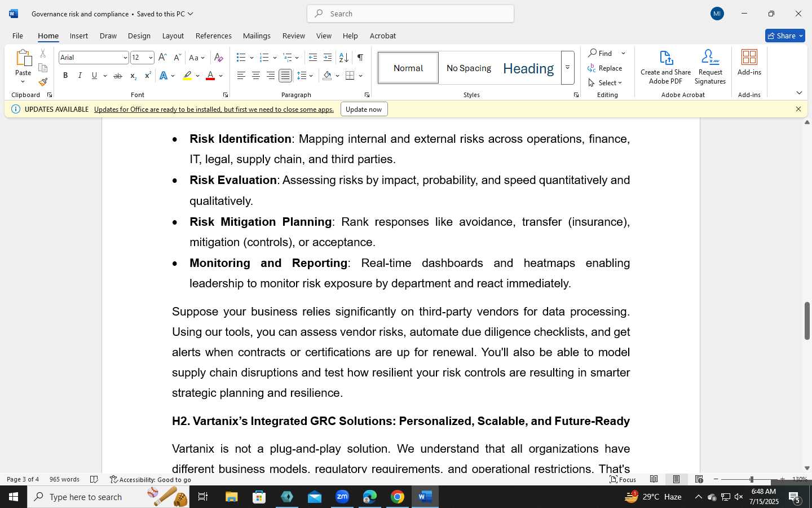Switch to Web Layout view
The image size is (812, 508).
699,479
